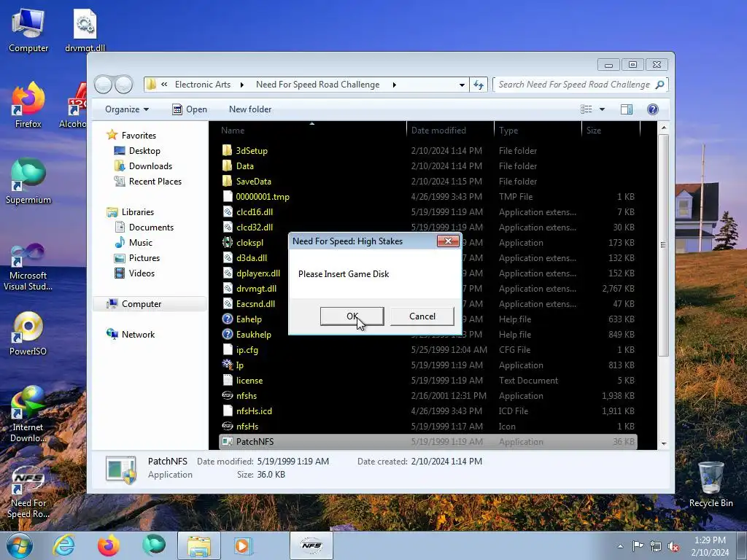
Task: Open the Documents library
Action: (151, 227)
